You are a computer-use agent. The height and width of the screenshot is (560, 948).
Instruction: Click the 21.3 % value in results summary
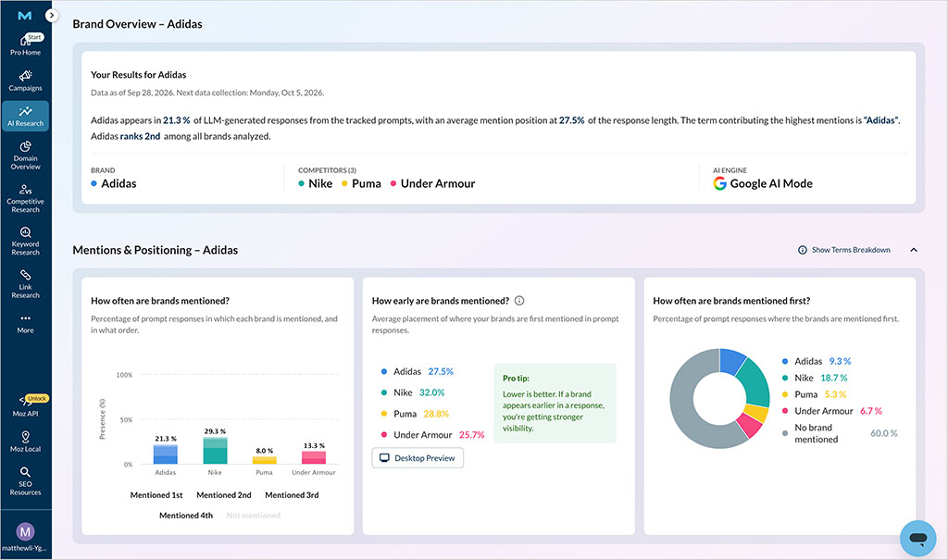click(x=177, y=120)
